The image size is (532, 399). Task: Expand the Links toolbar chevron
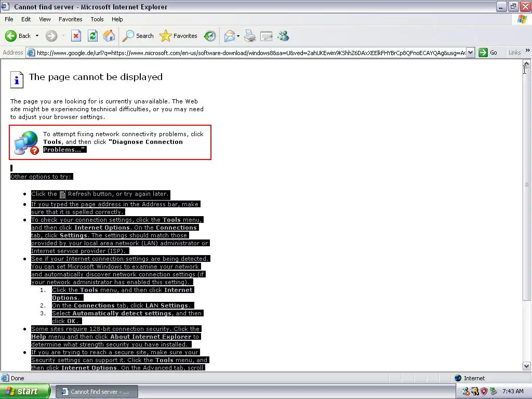pyautogui.click(x=528, y=50)
